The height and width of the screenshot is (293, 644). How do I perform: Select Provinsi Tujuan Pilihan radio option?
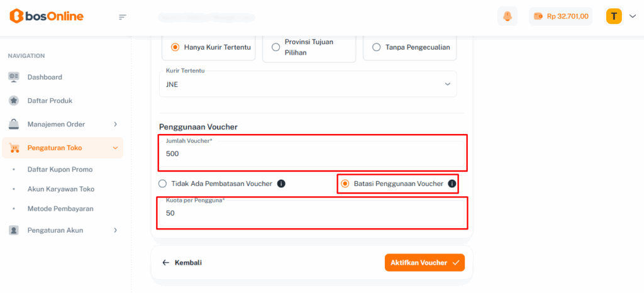(x=276, y=47)
